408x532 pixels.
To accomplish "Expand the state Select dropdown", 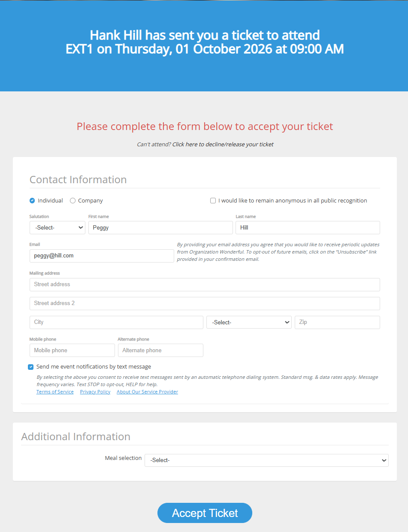I will pyautogui.click(x=249, y=323).
